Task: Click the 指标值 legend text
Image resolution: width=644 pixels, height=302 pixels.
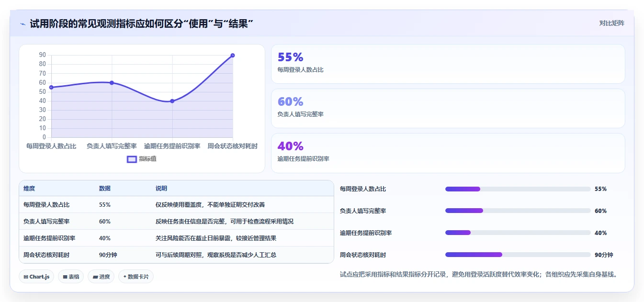Action: pos(147,159)
